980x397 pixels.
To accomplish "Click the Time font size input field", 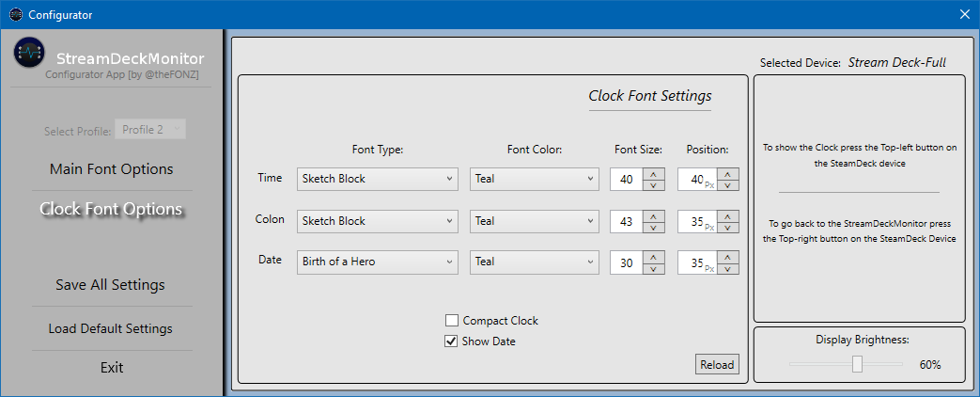I will 626,179.
